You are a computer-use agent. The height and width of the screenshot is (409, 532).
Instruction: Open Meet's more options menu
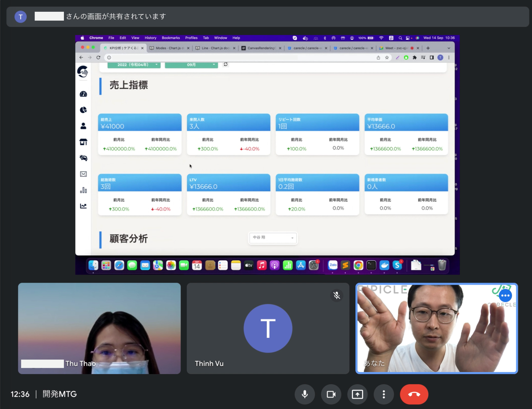click(x=384, y=394)
